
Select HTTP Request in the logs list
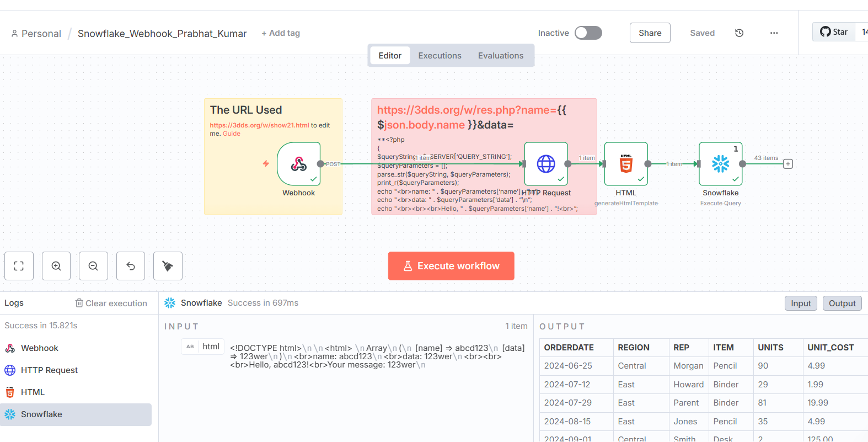click(x=49, y=370)
